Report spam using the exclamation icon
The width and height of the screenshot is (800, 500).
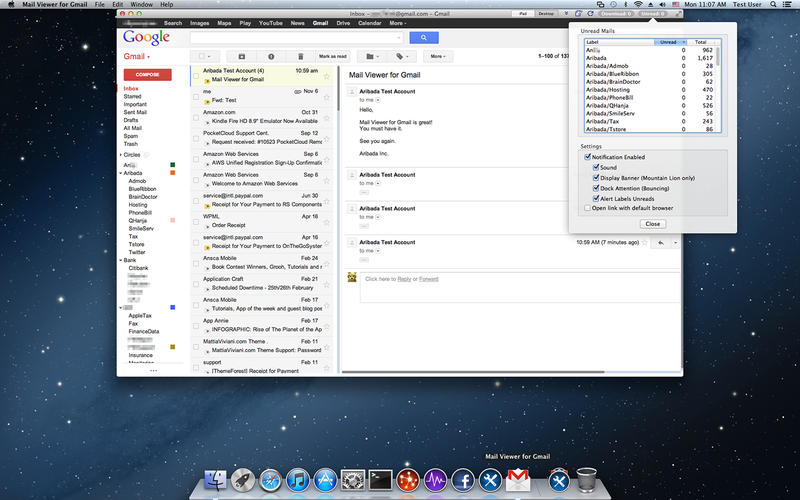[271, 57]
